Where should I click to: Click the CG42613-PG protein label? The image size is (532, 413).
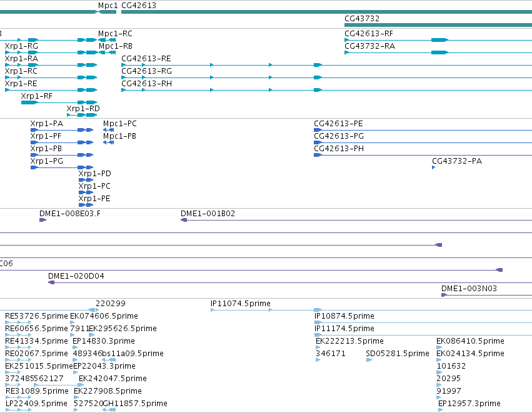[339, 136]
